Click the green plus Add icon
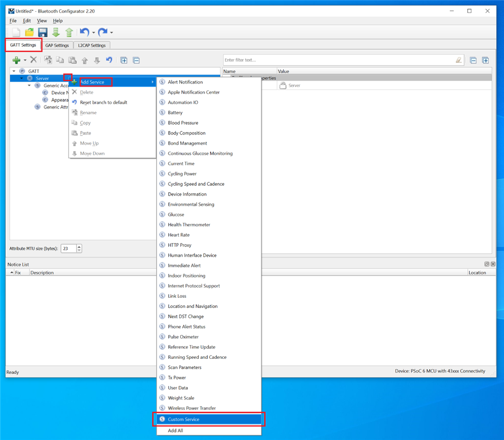The width and height of the screenshot is (504, 440). point(16,60)
